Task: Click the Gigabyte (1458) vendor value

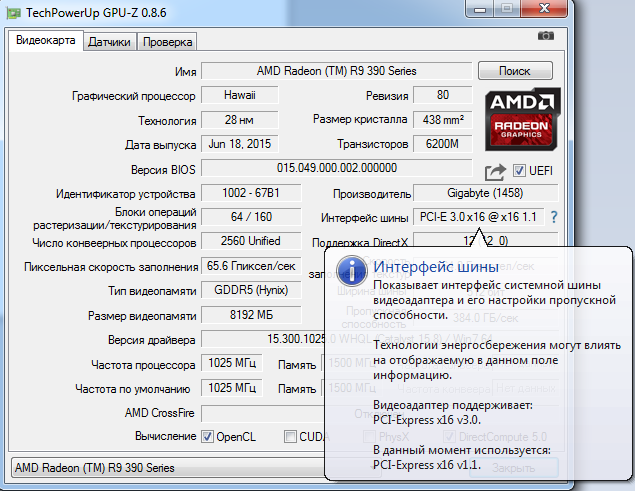Action: (x=485, y=193)
